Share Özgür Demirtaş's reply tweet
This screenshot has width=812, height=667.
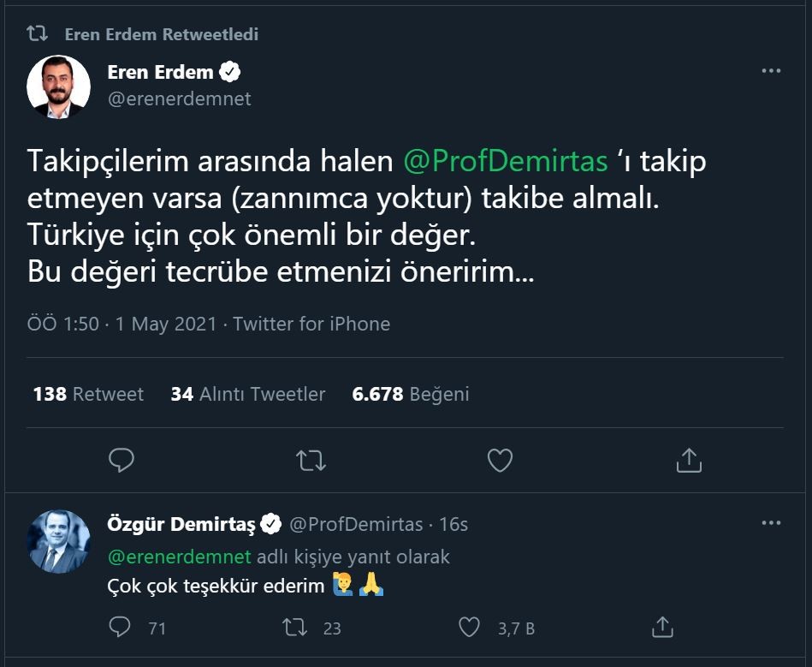pos(661,628)
